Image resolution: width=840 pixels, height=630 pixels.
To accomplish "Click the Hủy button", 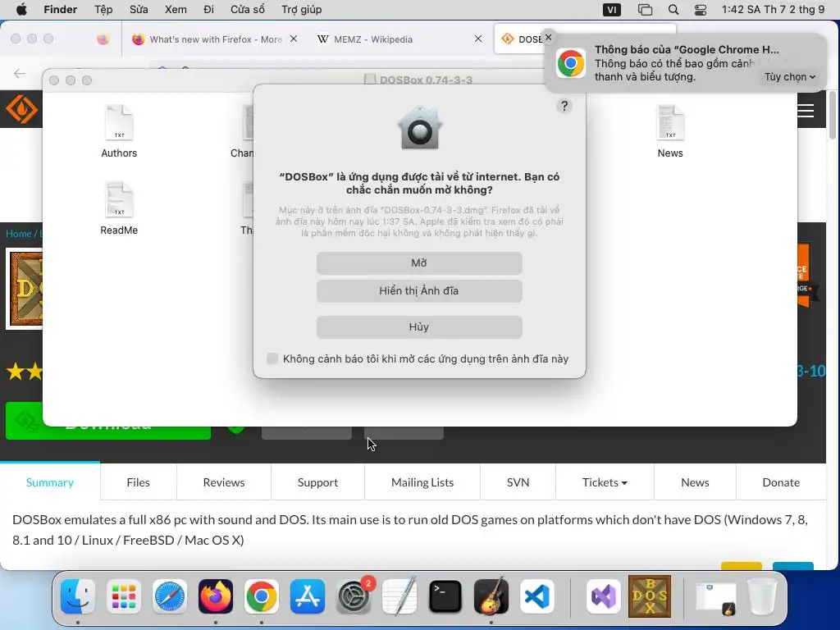I will [x=419, y=326].
